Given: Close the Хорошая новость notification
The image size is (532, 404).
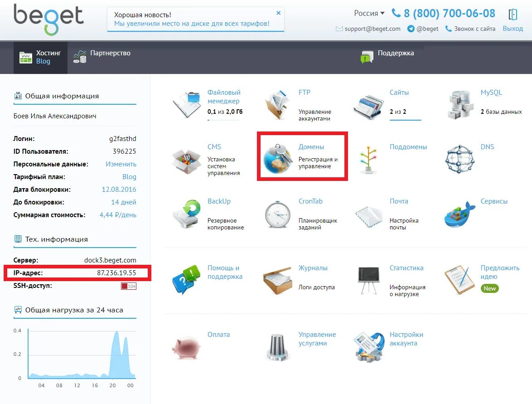Looking at the screenshot, I should click(x=278, y=13).
